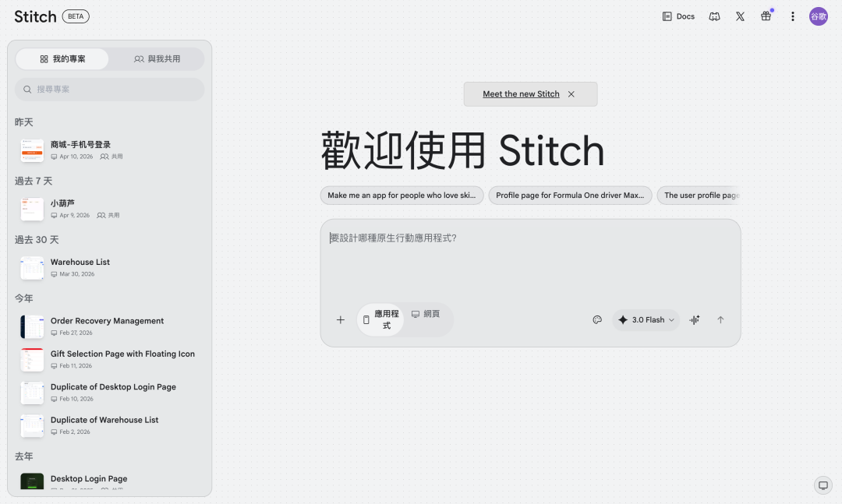Open project 小葫芦

(x=110, y=209)
